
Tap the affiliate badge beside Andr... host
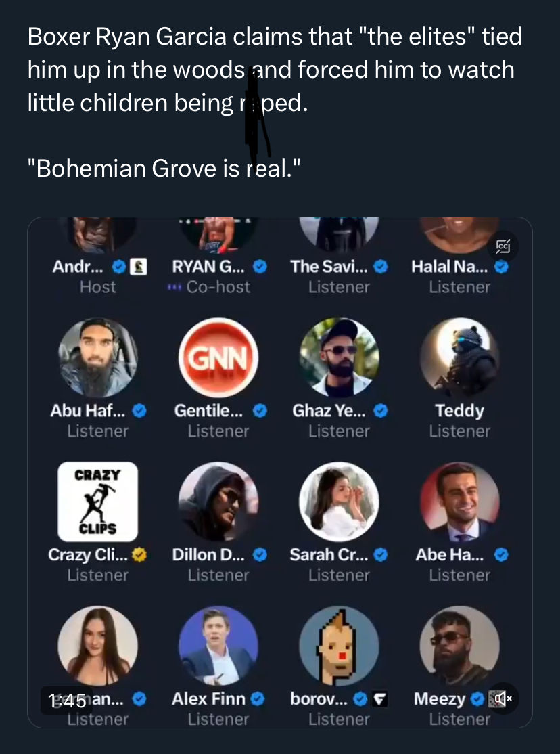pos(135,267)
